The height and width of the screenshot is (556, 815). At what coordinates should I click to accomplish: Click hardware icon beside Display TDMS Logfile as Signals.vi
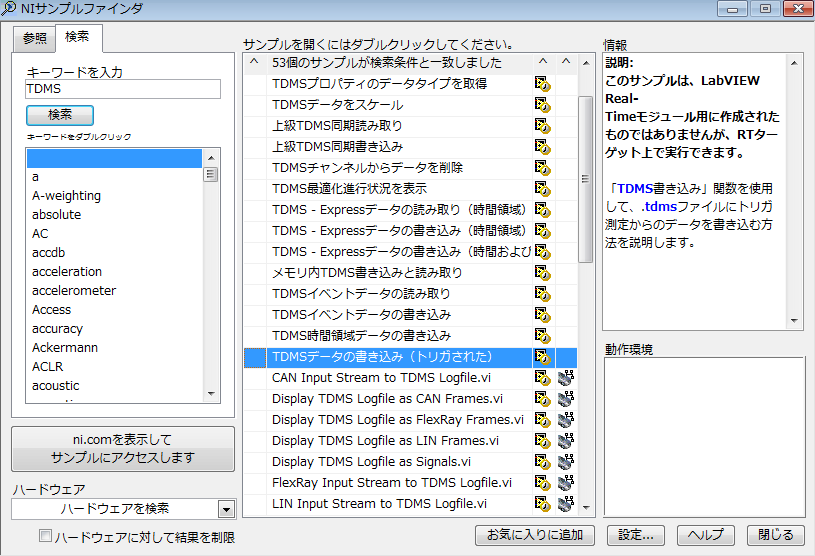pos(566,462)
